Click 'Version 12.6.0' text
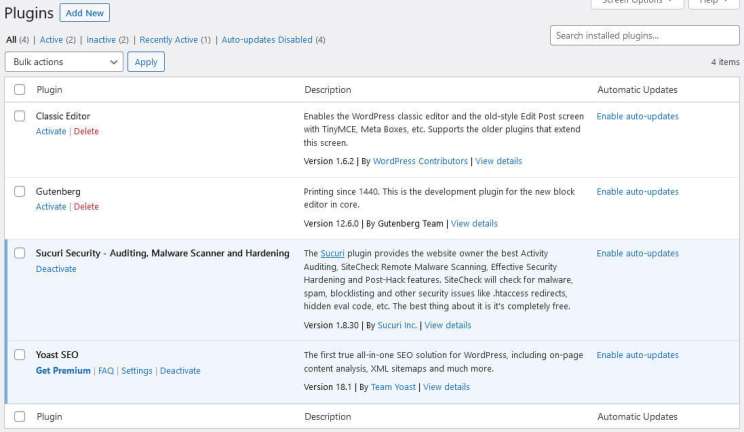744x432 pixels. (331, 224)
